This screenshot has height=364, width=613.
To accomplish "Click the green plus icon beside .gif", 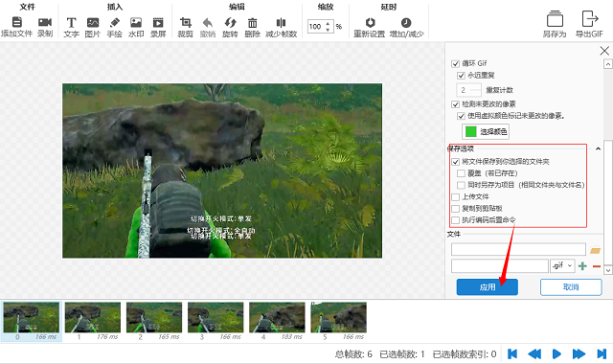I will [582, 266].
